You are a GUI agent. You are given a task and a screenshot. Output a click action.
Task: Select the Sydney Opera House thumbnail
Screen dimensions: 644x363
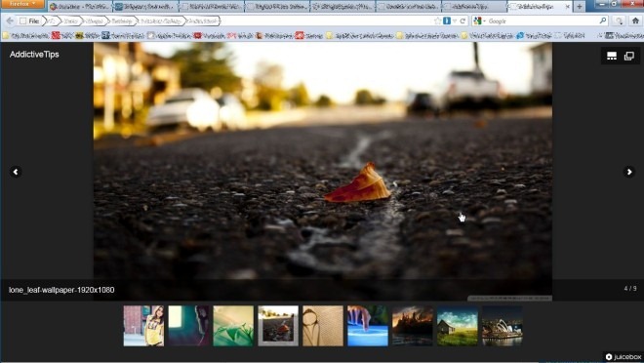pyautogui.click(x=503, y=326)
